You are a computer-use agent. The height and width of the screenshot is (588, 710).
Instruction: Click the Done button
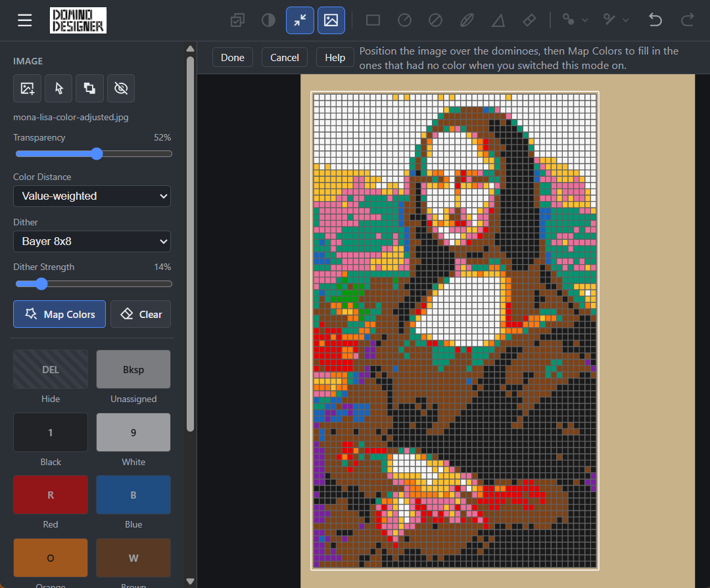point(233,58)
